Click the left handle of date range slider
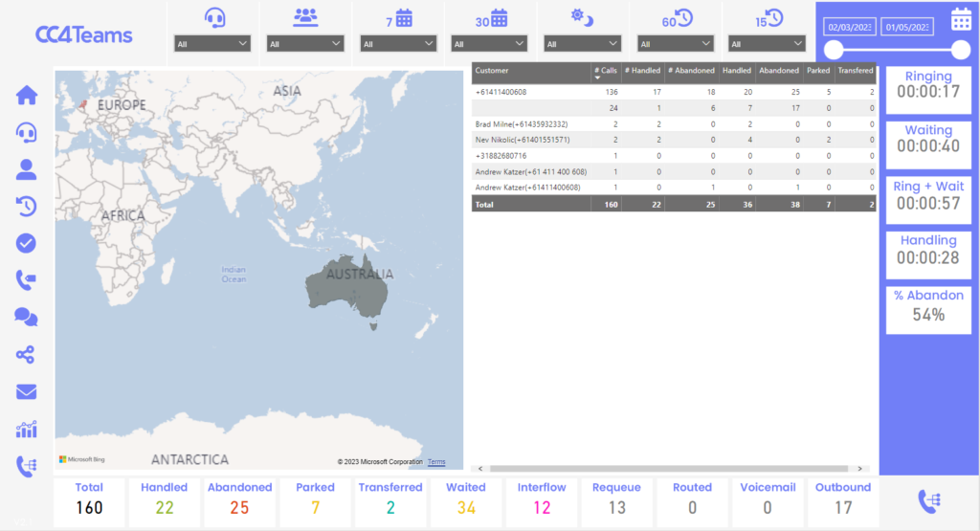 [x=834, y=50]
